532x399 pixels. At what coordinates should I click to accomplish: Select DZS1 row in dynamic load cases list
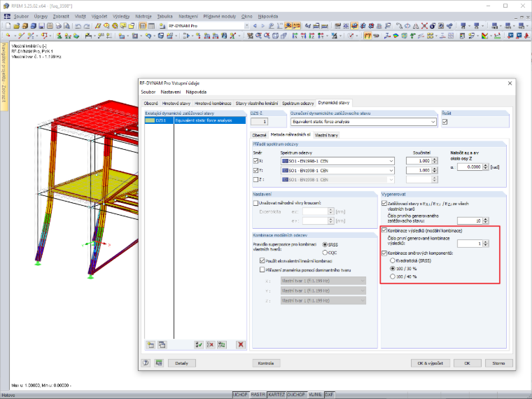point(195,120)
